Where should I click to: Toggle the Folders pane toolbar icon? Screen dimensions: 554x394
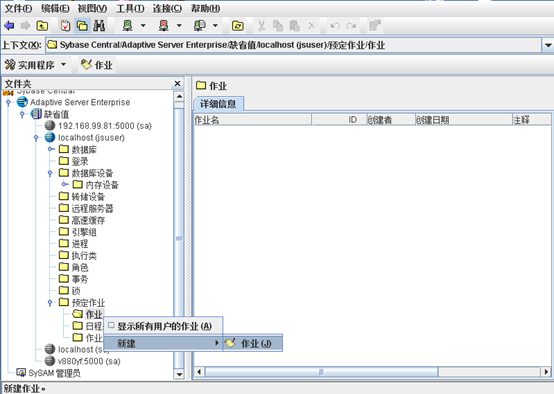pyautogui.click(x=82, y=26)
